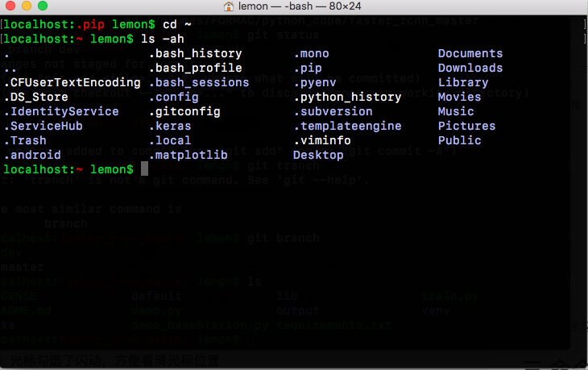Image resolution: width=588 pixels, height=370 pixels.
Task: Select the '.config' directory entry
Action: pyautogui.click(x=174, y=98)
